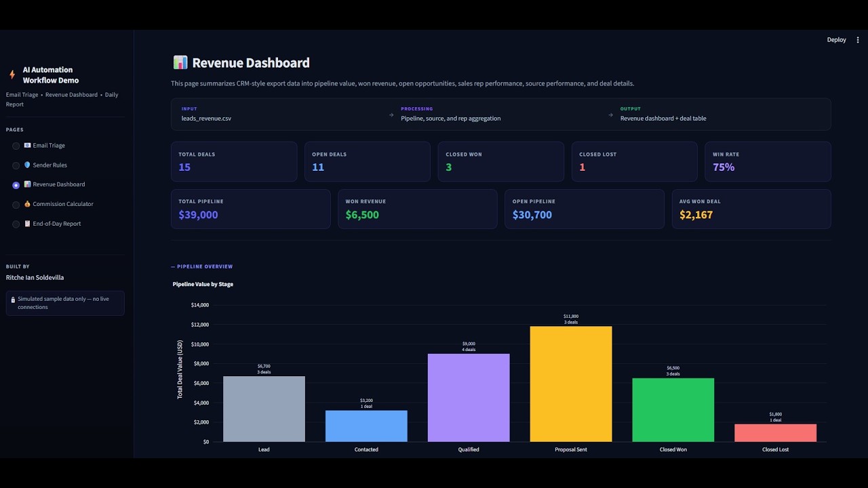Image resolution: width=868 pixels, height=488 pixels.
Task: Click the Qualified axis label
Action: click(x=469, y=450)
